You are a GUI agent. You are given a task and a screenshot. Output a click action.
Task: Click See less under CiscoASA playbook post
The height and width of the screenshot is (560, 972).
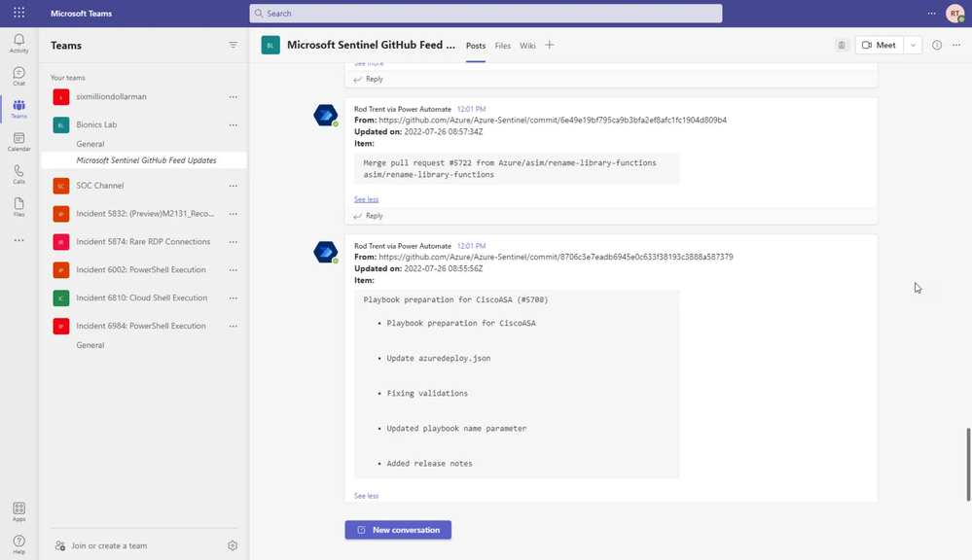pos(367,496)
